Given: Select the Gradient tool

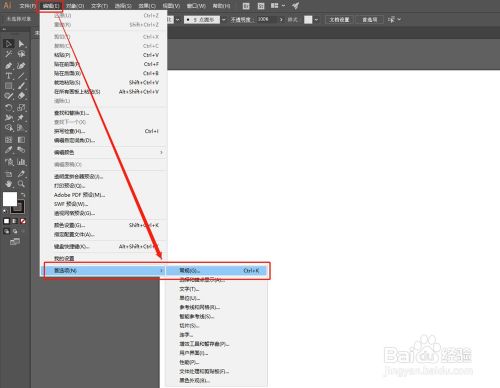Looking at the screenshot, I should [x=21, y=139].
